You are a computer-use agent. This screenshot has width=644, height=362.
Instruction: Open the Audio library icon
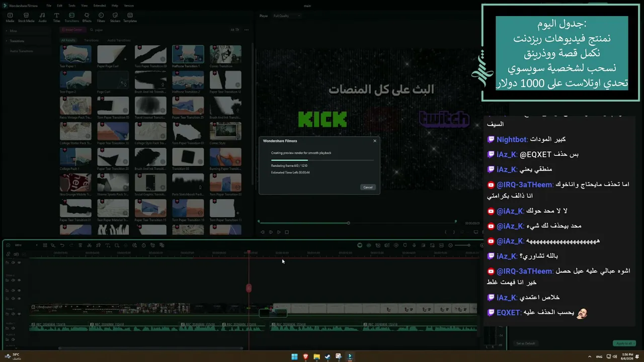tap(42, 16)
